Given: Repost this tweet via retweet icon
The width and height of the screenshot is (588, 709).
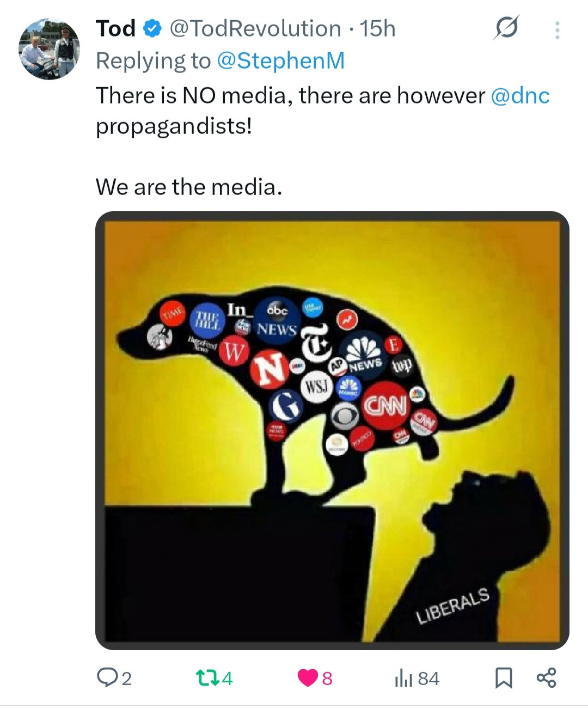Looking at the screenshot, I should coord(207,678).
